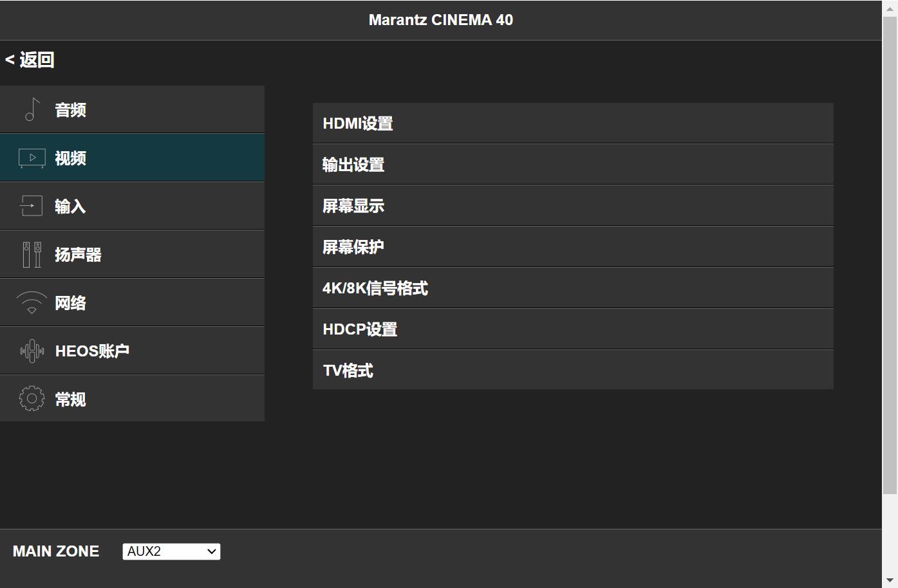Select the 网络 Wi-Fi icon
Screen dimensions: 898x588
(31, 302)
